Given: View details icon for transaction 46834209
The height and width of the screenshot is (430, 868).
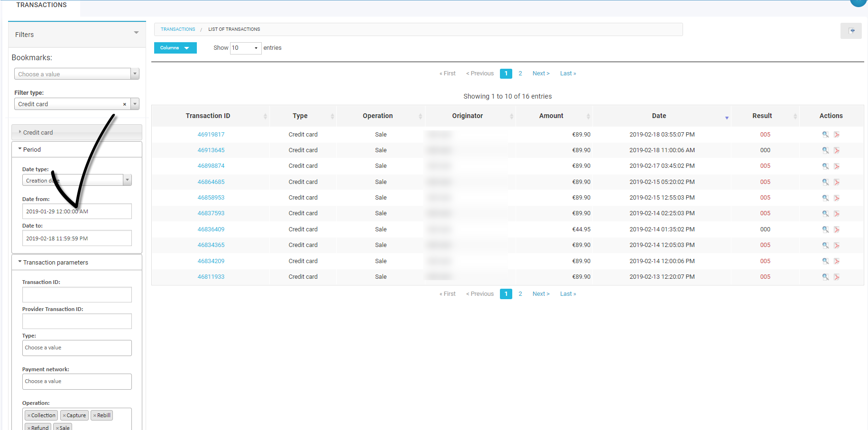Looking at the screenshot, I should pyautogui.click(x=825, y=261).
